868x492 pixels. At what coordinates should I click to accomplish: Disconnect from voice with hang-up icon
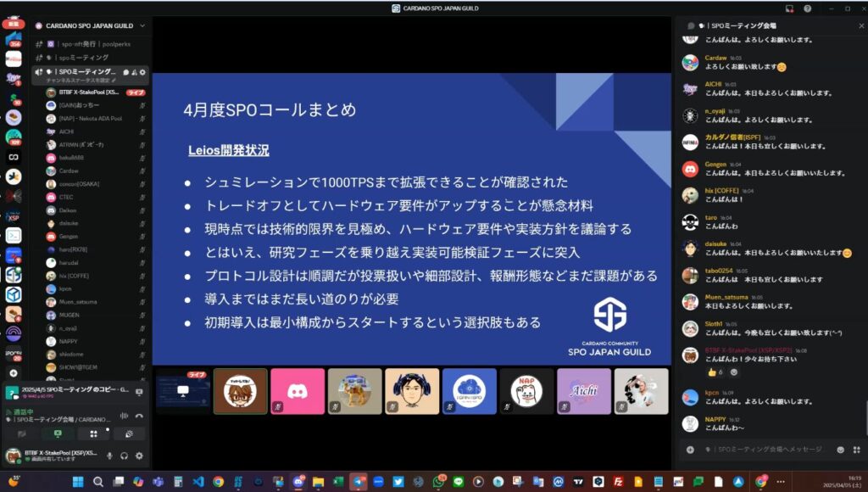[x=139, y=416]
